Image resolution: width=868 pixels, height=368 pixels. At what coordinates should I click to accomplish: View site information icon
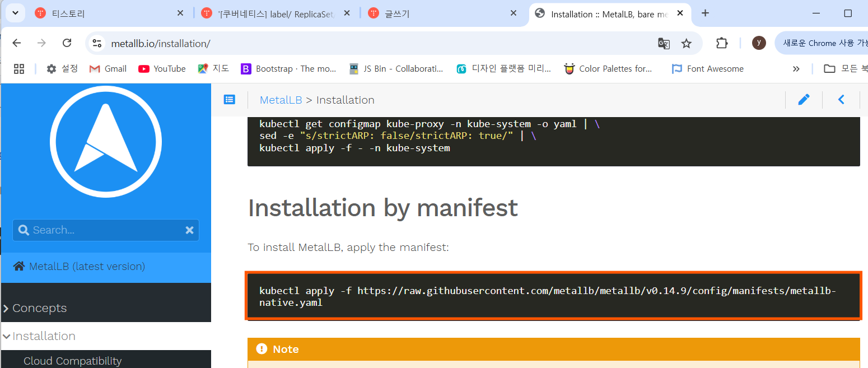point(97,43)
